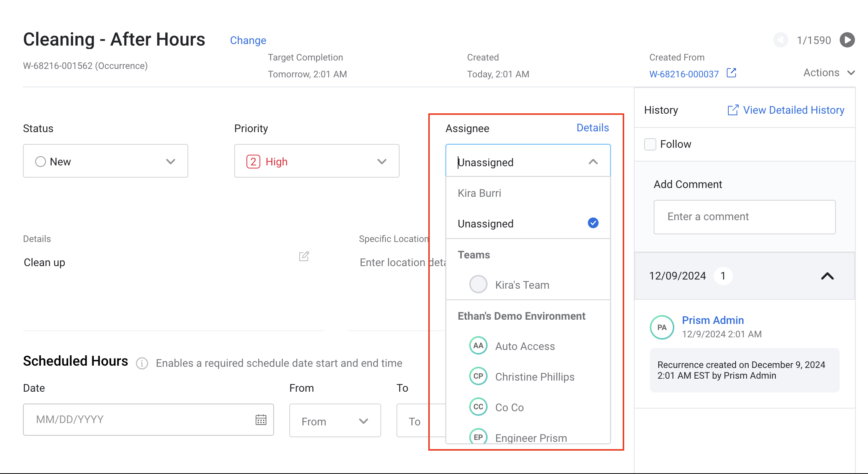Go to previous work order arrow
Screen dimensions: 868x474
point(780,40)
